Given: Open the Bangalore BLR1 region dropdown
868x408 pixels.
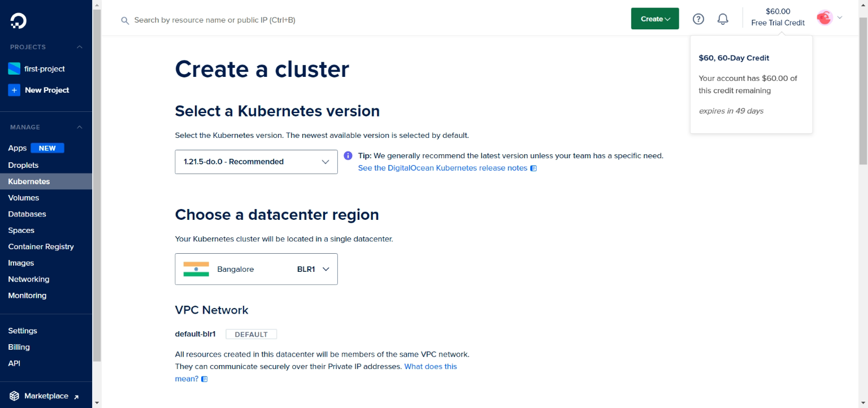Looking at the screenshot, I should click(x=257, y=269).
